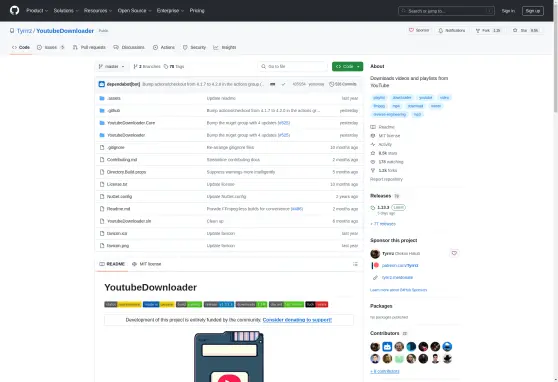Expand the master branch dropdown
The width and height of the screenshot is (558, 382).
111,66
